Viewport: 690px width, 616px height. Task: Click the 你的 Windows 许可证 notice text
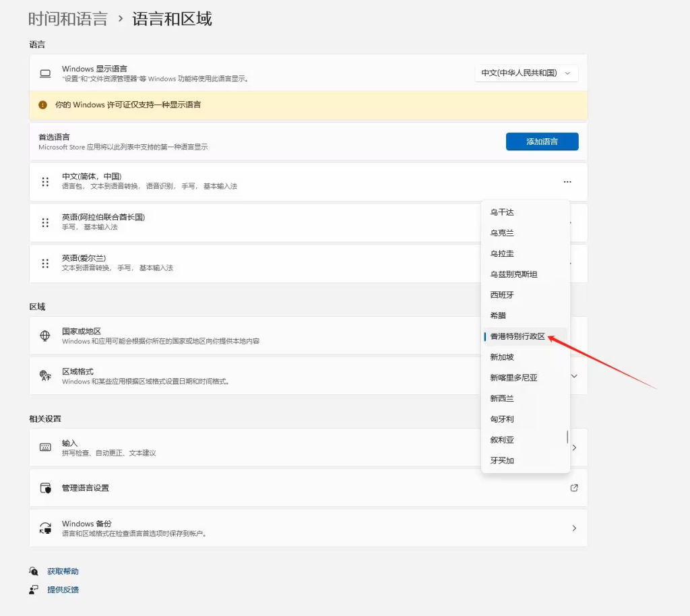(x=127, y=104)
